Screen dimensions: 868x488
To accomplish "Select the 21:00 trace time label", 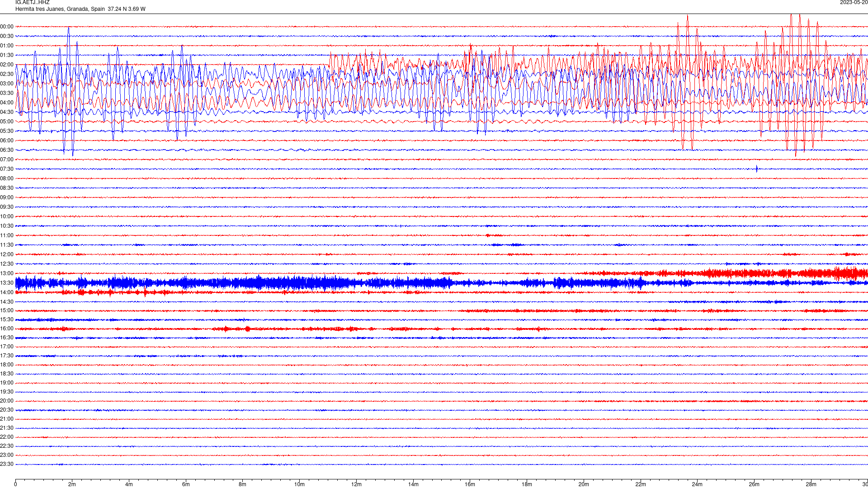I will [x=7, y=419].
